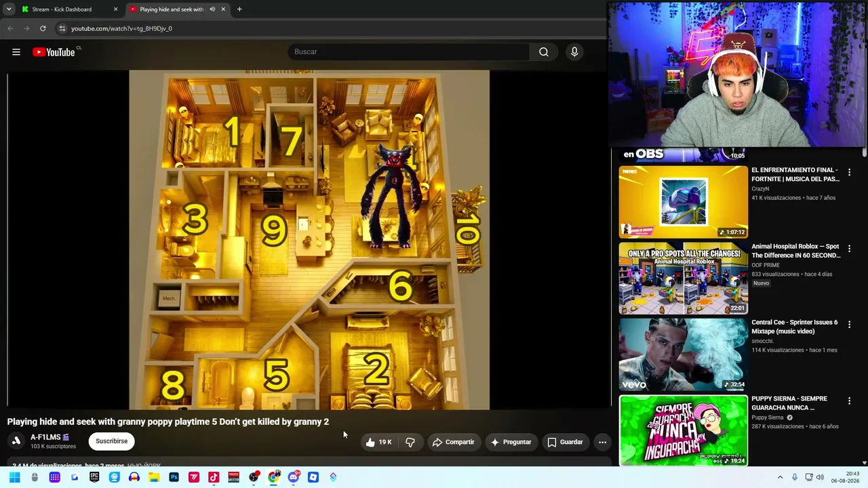Viewport: 868px width, 488px height.
Task: Like the video with 19 K thumbs up
Action: tap(379, 442)
